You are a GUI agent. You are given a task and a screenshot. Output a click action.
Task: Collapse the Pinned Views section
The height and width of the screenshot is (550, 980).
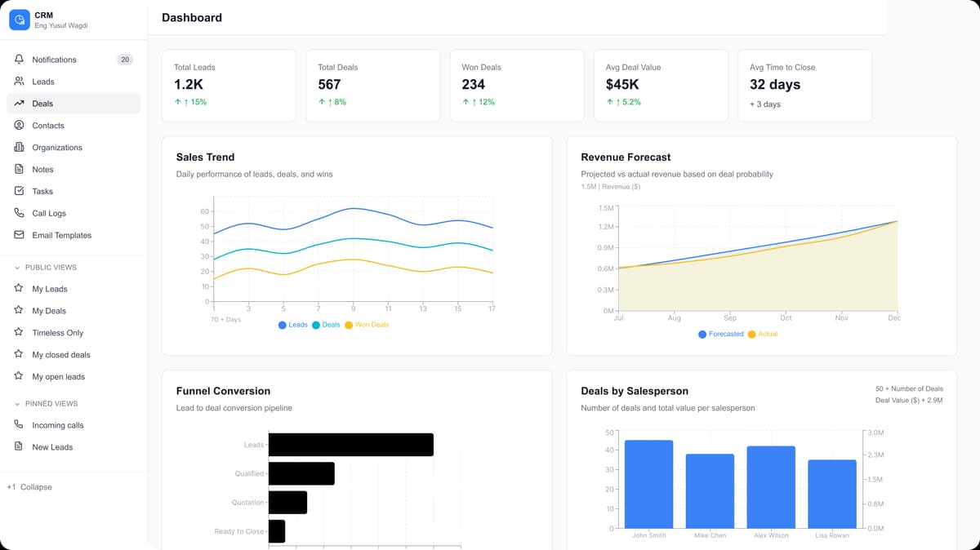[18, 404]
